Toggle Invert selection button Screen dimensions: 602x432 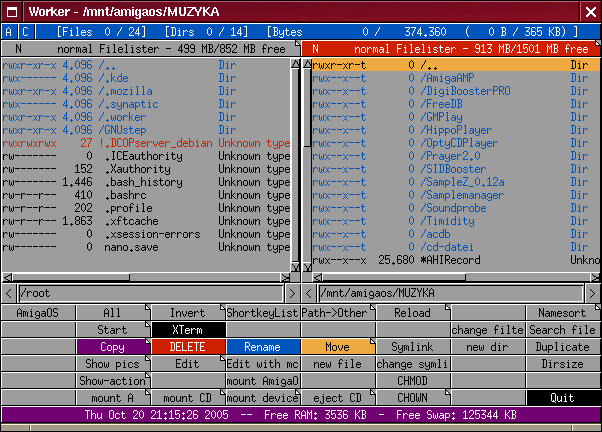coord(187,313)
